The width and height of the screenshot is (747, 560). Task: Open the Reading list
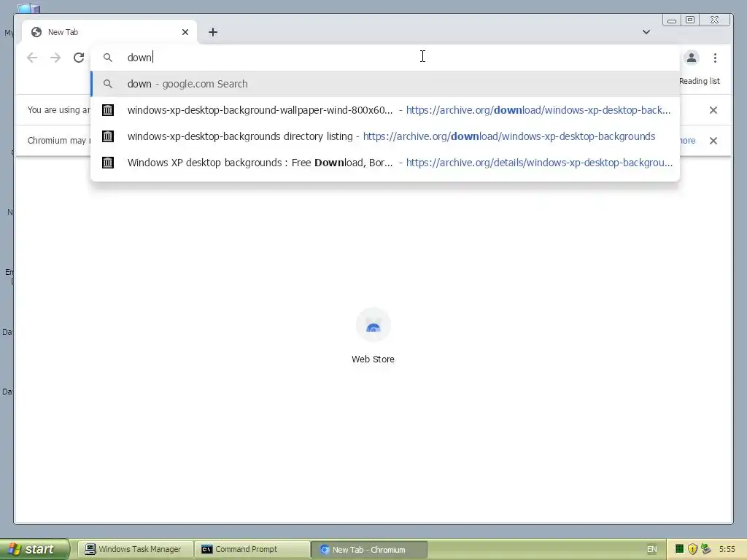700,81
